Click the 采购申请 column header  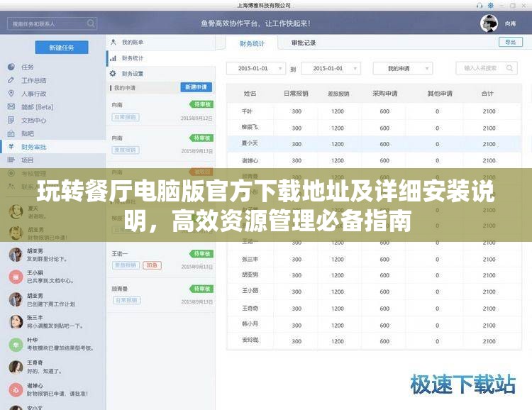pyautogui.click(x=384, y=94)
